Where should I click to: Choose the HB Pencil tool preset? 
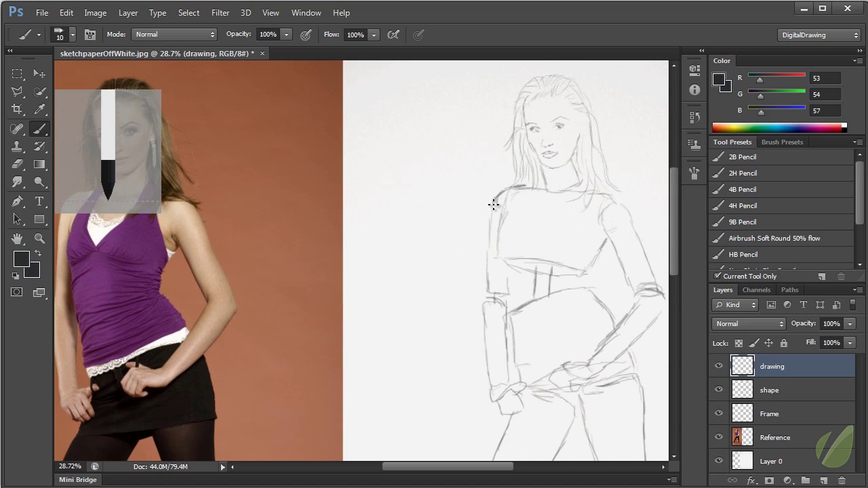[x=743, y=255]
